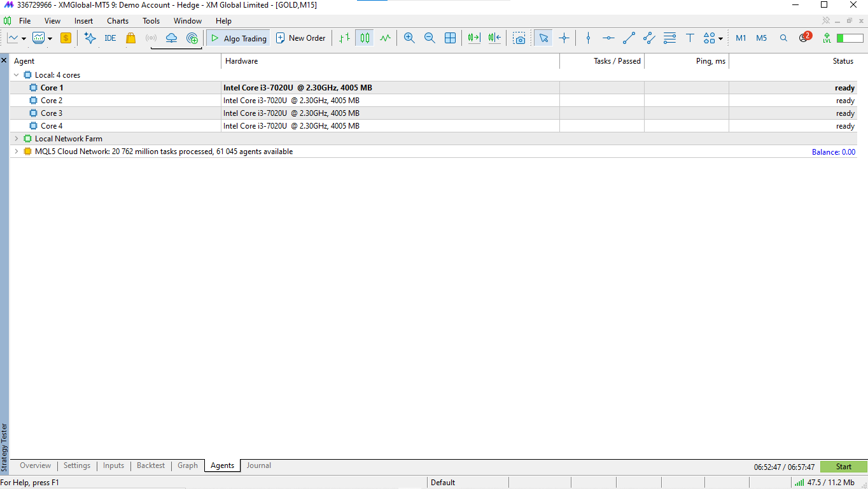The image size is (868, 489).
Task: Expand the Local Network Farm group
Action: click(x=17, y=139)
